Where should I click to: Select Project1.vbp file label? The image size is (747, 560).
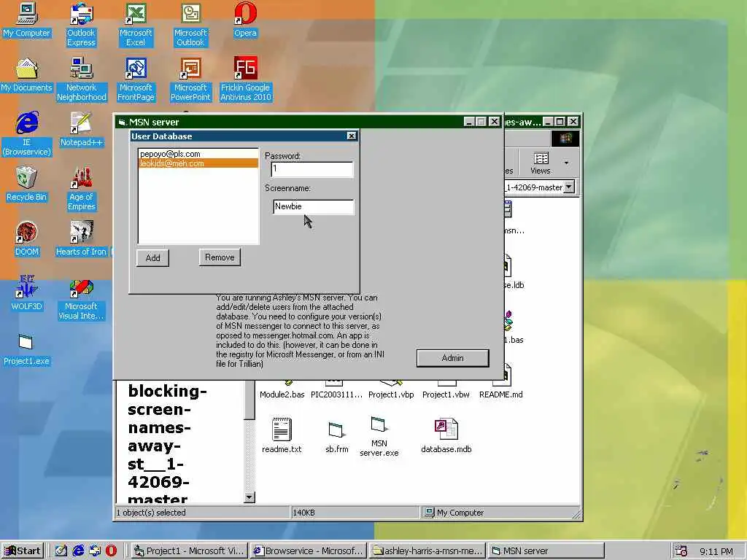pyautogui.click(x=391, y=394)
